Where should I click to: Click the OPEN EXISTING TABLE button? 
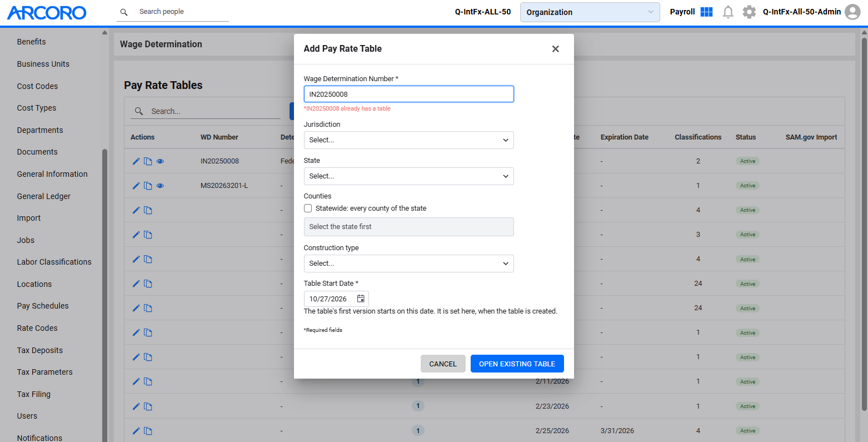(x=517, y=364)
